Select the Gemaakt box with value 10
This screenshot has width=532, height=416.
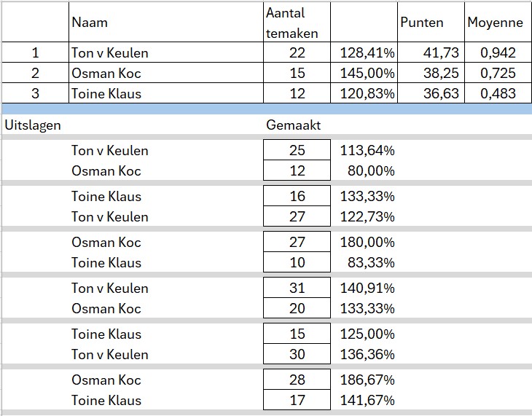tap(297, 262)
